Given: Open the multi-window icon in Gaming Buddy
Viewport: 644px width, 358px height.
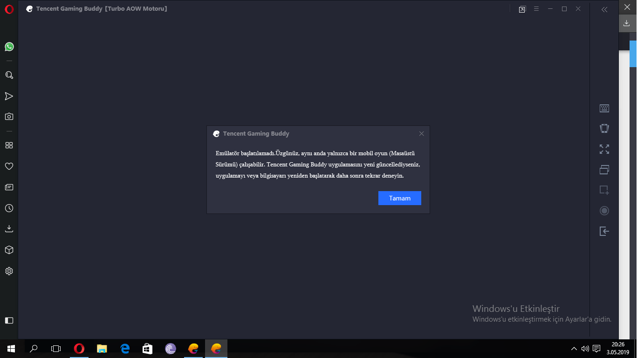Looking at the screenshot, I should pyautogui.click(x=604, y=170).
